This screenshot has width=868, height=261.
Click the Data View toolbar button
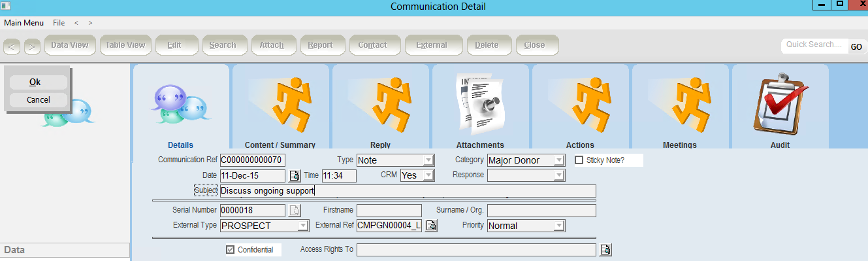pos(70,45)
